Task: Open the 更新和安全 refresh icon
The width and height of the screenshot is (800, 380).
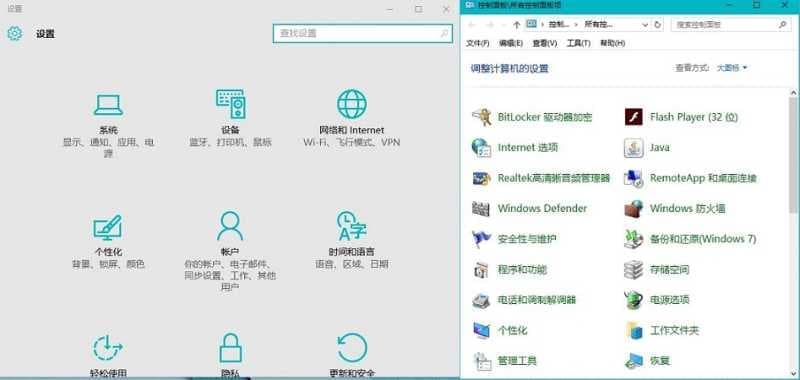Action: click(x=352, y=348)
